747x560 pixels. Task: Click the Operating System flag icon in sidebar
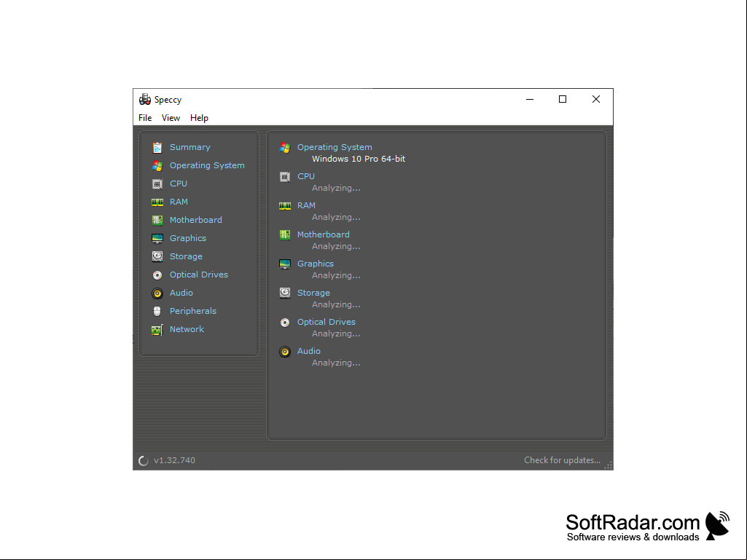(157, 166)
